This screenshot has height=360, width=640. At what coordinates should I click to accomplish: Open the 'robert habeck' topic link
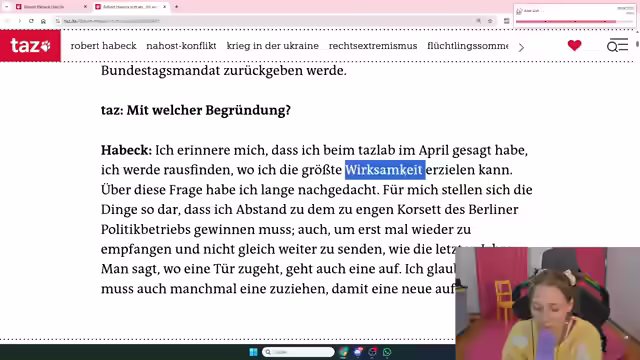click(x=103, y=46)
